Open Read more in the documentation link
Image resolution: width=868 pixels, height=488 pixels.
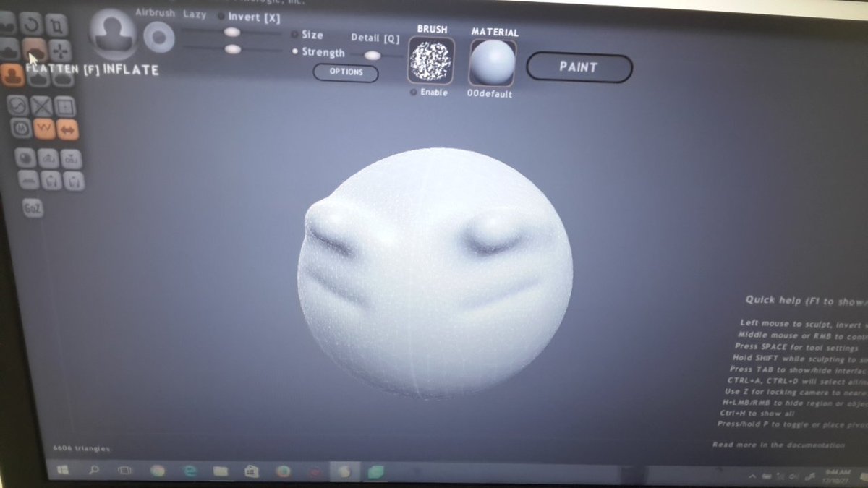pyautogui.click(x=778, y=445)
